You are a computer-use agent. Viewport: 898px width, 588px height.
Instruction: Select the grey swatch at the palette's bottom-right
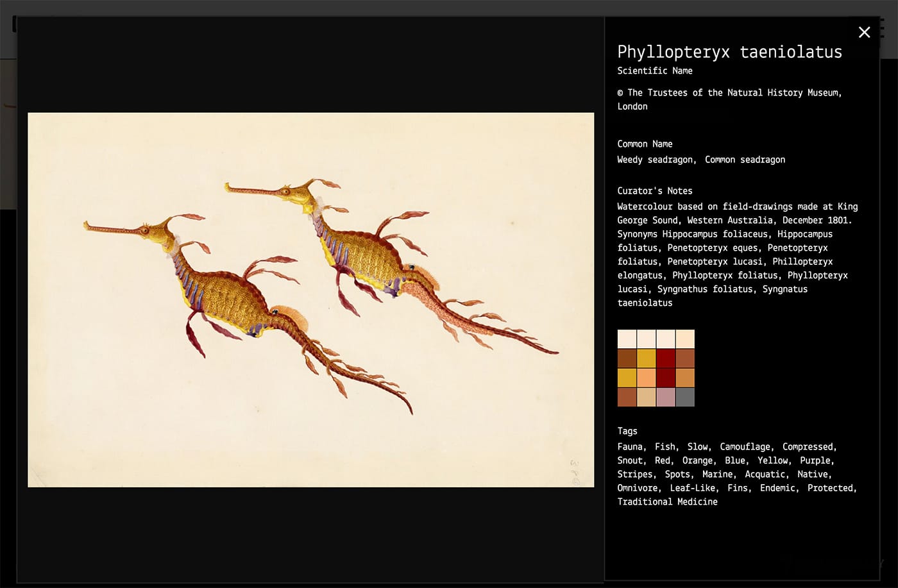686,398
